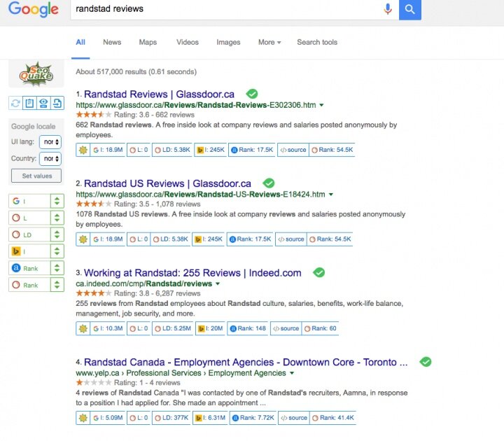This screenshot has height=441, width=504.
Task: Open Search tools
Action: coord(317,42)
